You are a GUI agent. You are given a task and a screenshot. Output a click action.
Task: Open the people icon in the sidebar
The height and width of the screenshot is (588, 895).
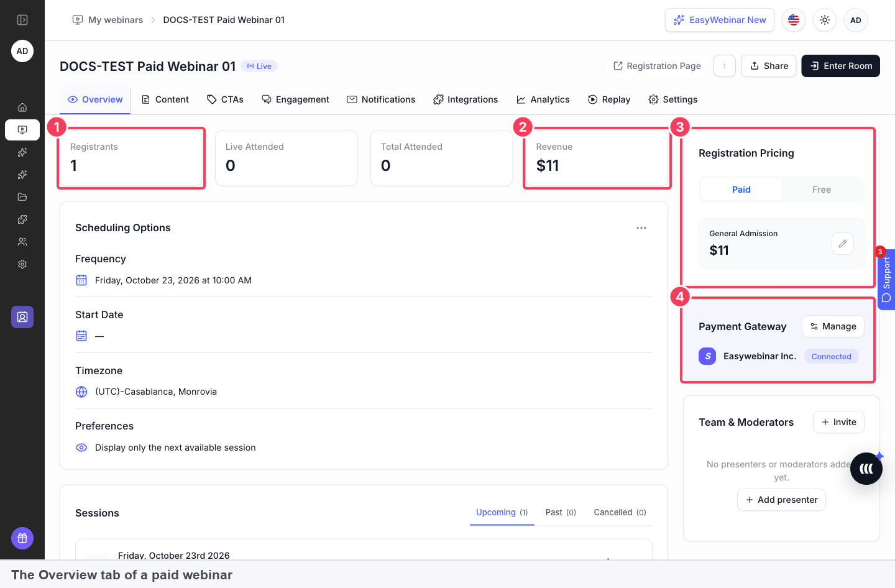click(22, 242)
